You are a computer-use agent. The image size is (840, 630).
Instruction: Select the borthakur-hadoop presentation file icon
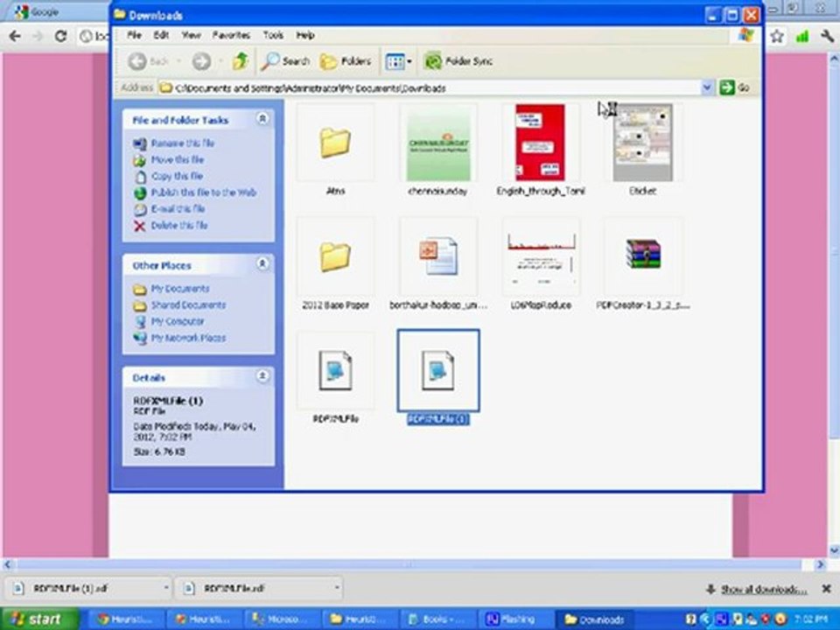point(438,256)
